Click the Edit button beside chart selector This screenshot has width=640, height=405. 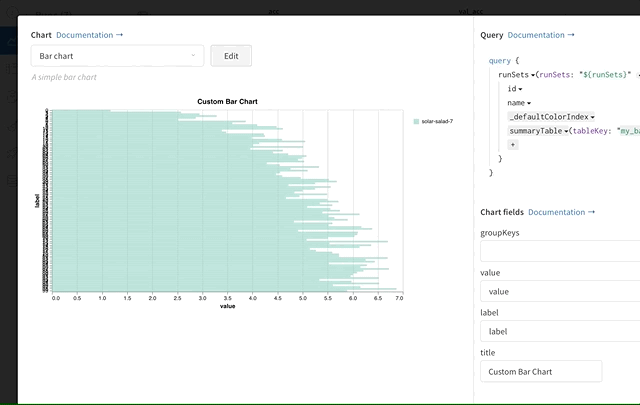(231, 56)
